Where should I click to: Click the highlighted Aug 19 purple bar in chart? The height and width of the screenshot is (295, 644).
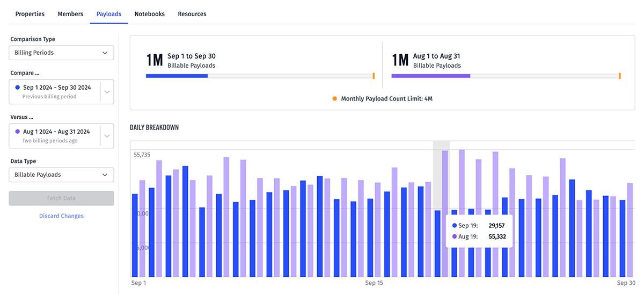[x=445, y=214]
